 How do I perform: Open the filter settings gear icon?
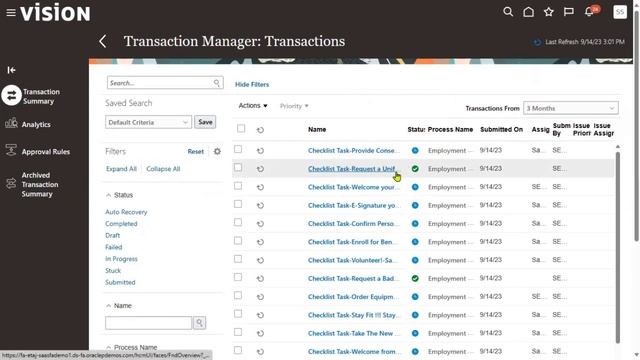tap(217, 151)
